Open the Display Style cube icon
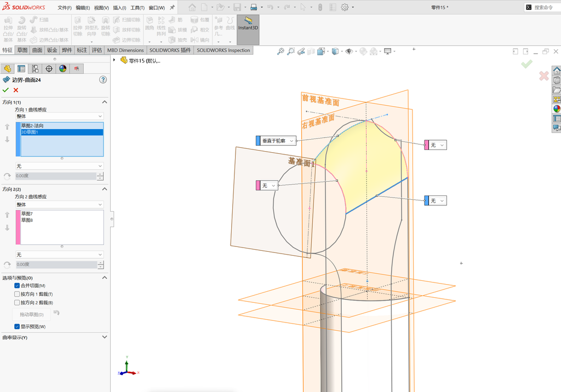This screenshot has height=392, width=561. (335, 51)
